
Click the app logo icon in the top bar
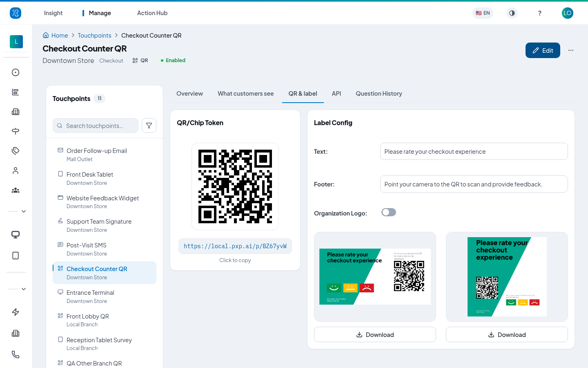pos(16,13)
